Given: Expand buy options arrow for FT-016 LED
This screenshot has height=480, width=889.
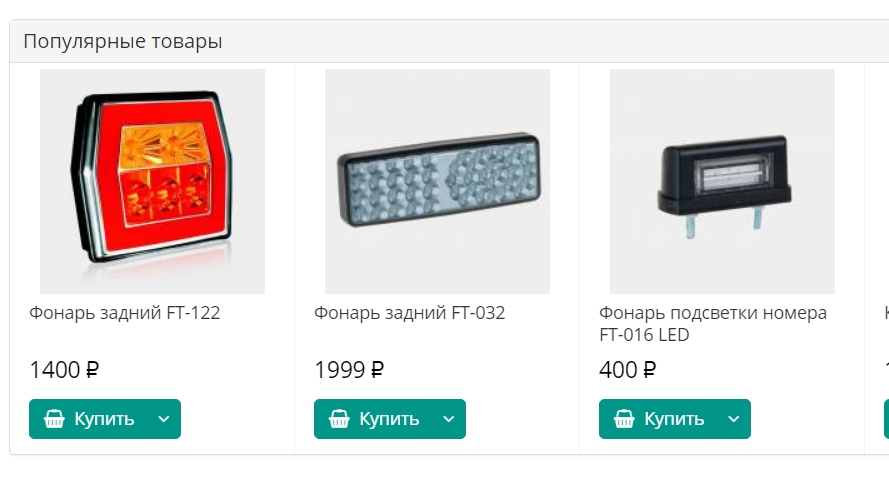Looking at the screenshot, I should pos(734,419).
